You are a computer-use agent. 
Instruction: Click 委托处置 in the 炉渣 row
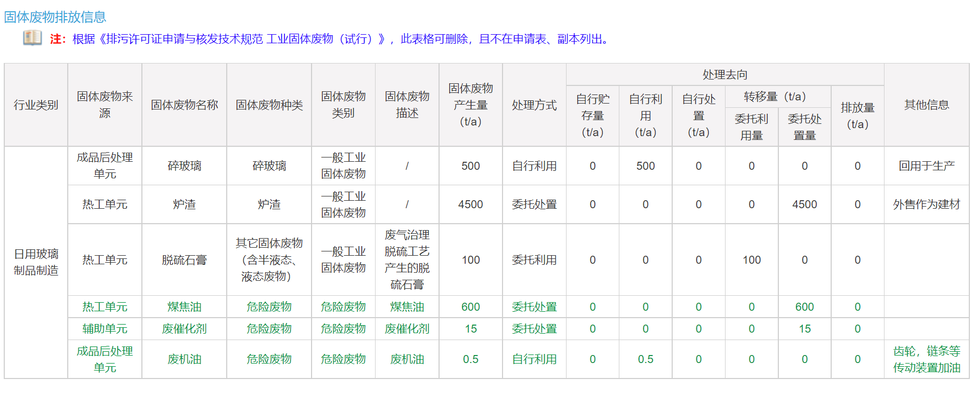point(534,204)
